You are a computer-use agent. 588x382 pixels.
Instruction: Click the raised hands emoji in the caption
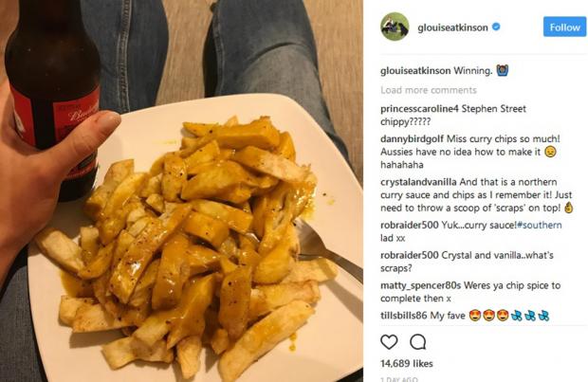tap(502, 70)
